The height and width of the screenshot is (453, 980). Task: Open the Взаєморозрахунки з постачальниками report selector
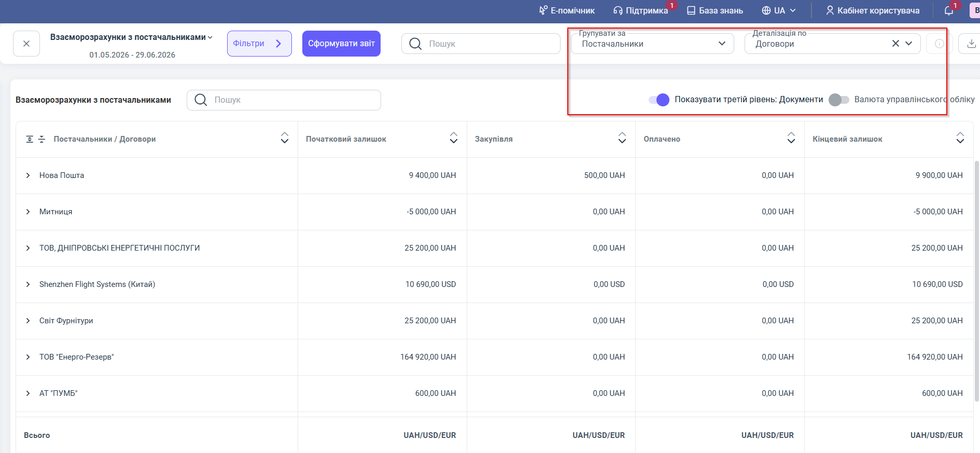pos(131,37)
